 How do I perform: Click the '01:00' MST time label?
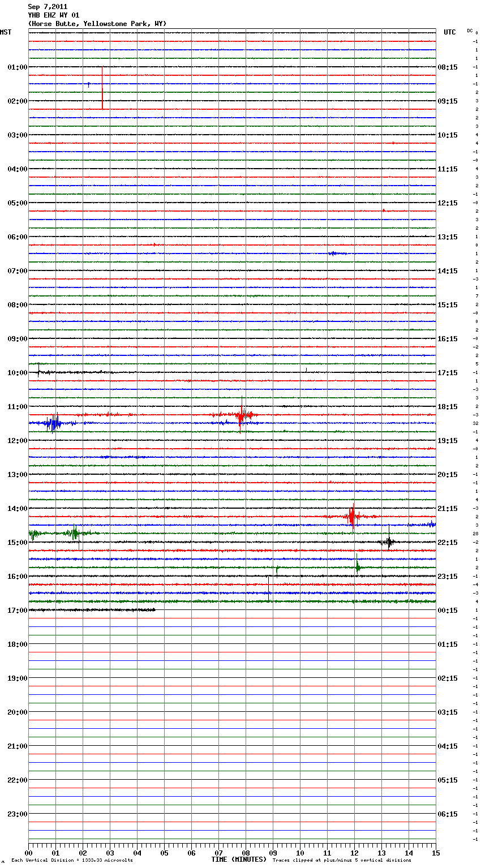(18, 67)
